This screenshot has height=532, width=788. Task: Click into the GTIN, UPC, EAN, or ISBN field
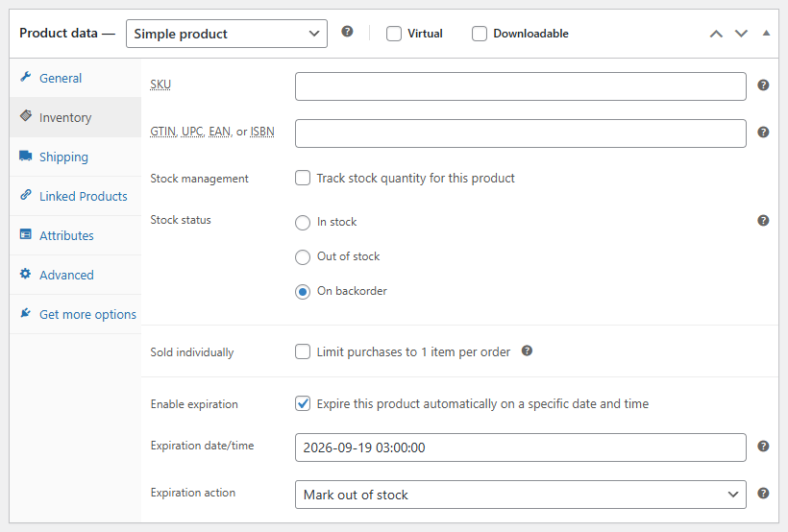[521, 133]
